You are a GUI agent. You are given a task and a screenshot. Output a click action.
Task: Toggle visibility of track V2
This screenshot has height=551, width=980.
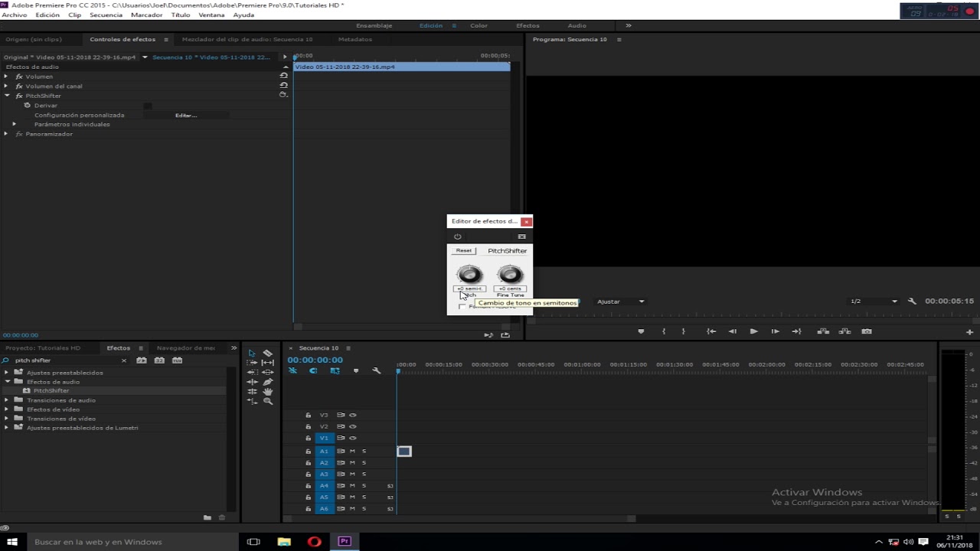[x=353, y=426]
